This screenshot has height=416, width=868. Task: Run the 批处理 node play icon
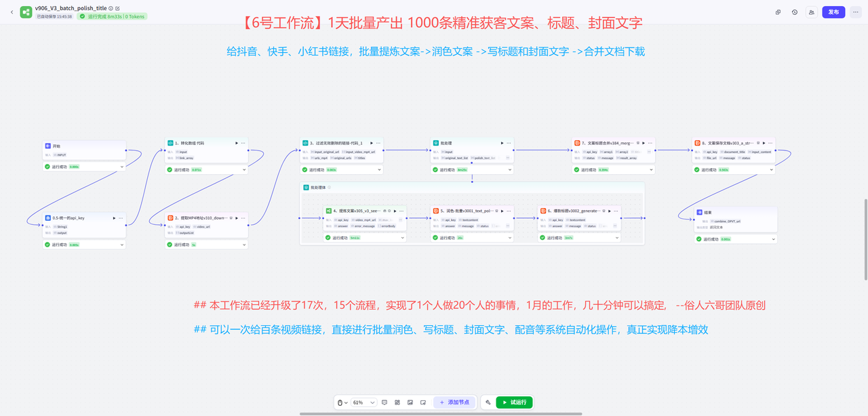click(502, 143)
